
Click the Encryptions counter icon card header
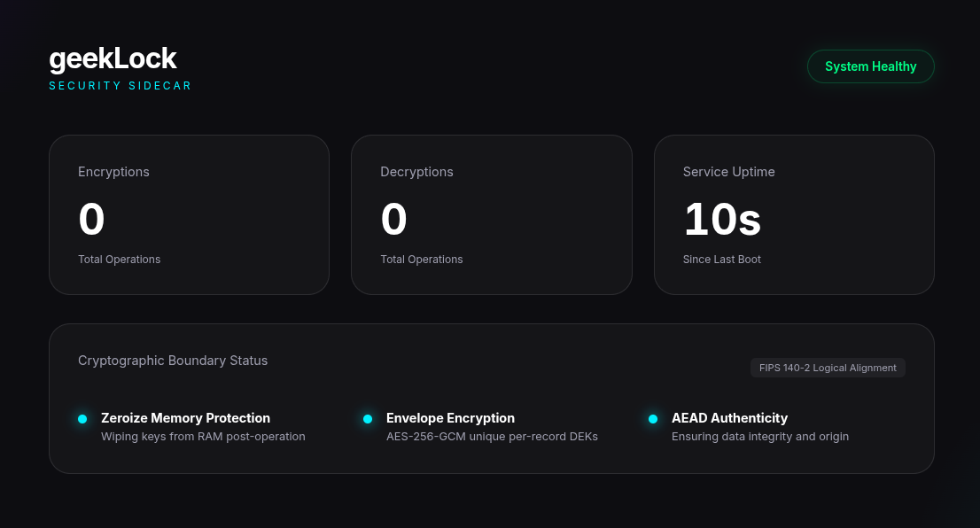113,171
